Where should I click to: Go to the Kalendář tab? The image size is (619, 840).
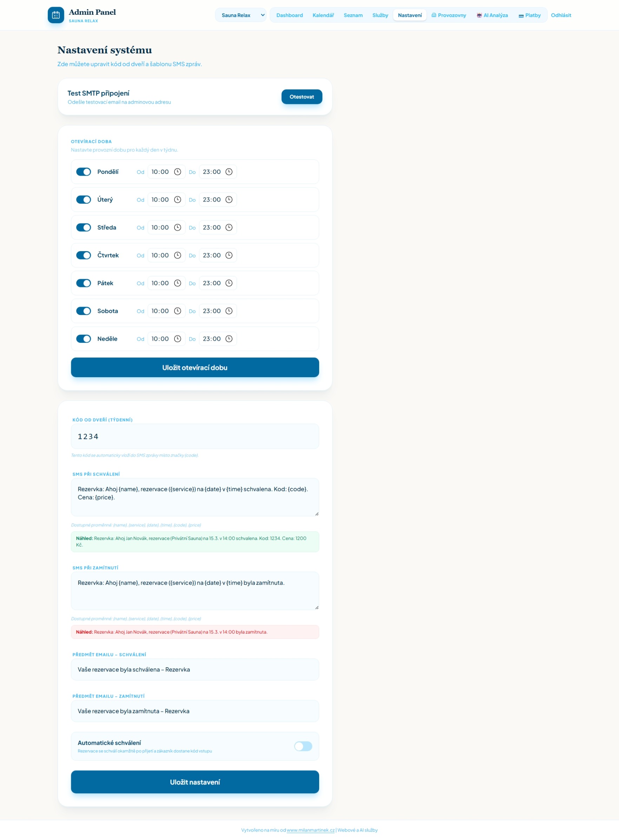coord(323,15)
